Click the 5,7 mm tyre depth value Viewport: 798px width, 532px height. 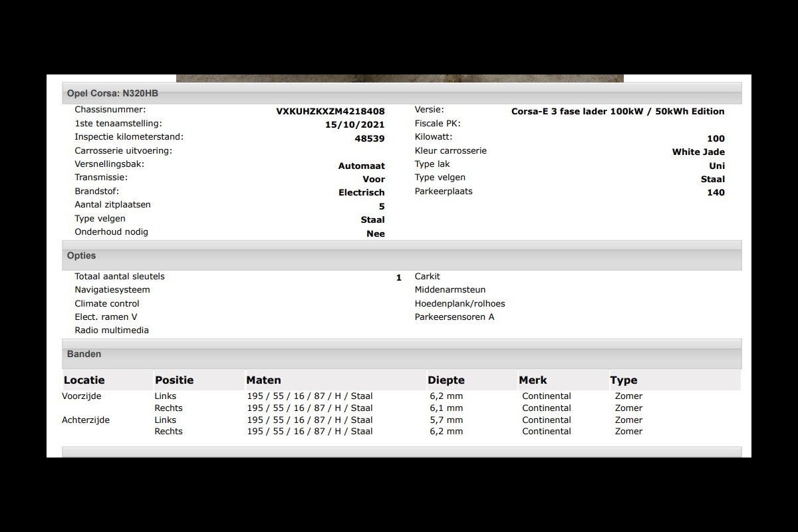(446, 420)
